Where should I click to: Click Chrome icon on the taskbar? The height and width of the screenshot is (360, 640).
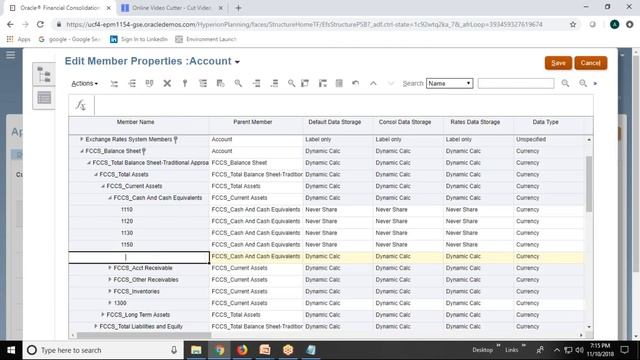pyautogui.click(x=219, y=350)
